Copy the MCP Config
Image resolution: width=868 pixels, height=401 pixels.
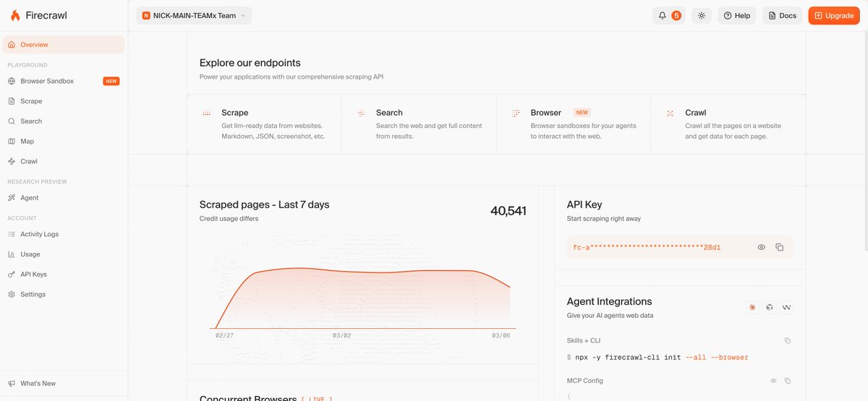click(x=788, y=381)
